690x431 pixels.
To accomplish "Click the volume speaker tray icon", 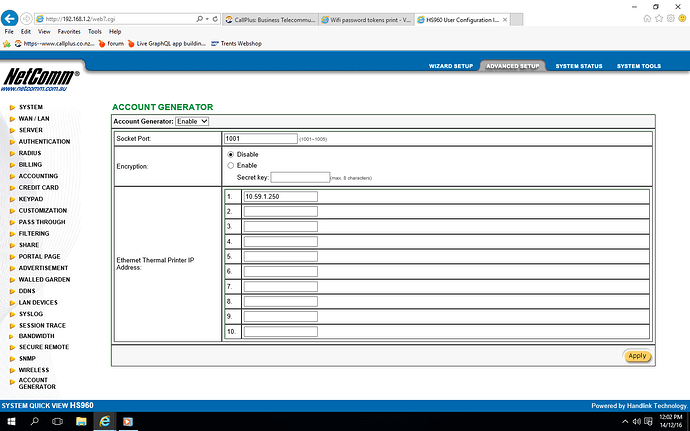I will coord(636,422).
